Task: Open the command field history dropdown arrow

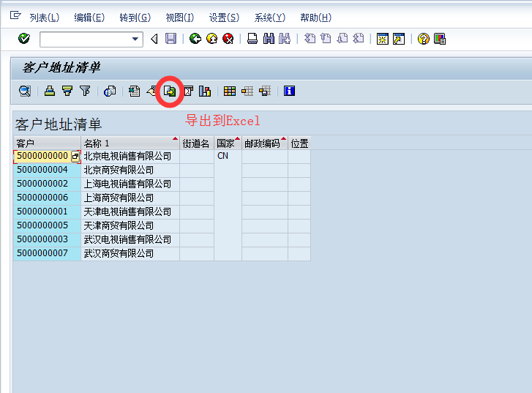Action: pyautogui.click(x=135, y=39)
